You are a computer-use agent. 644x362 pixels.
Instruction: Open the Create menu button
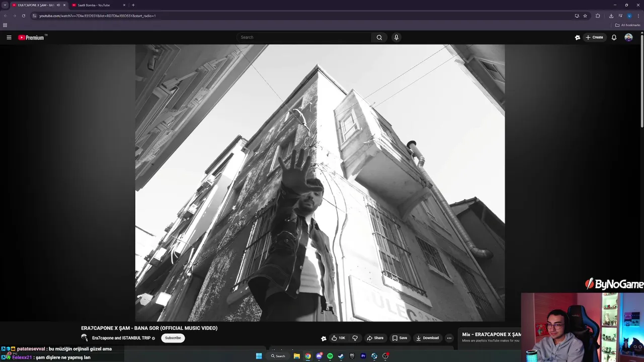594,37
